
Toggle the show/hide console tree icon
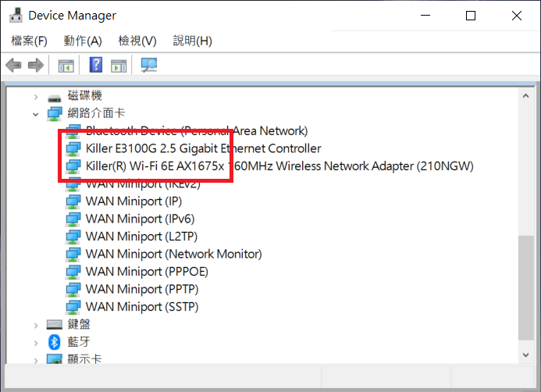click(x=66, y=65)
